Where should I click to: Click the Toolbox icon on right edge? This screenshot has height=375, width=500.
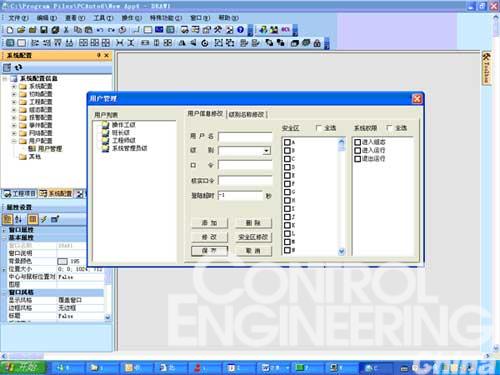(x=487, y=68)
